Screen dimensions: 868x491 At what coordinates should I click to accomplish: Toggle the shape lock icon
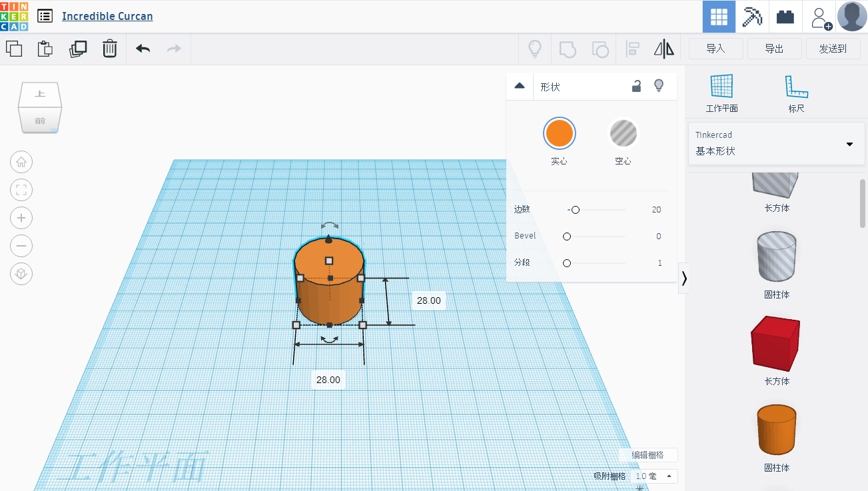point(637,86)
